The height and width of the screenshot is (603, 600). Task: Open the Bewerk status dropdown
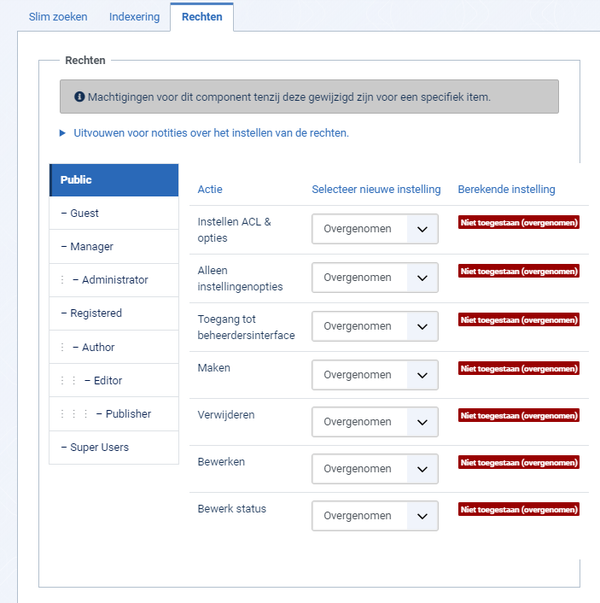[375, 515]
